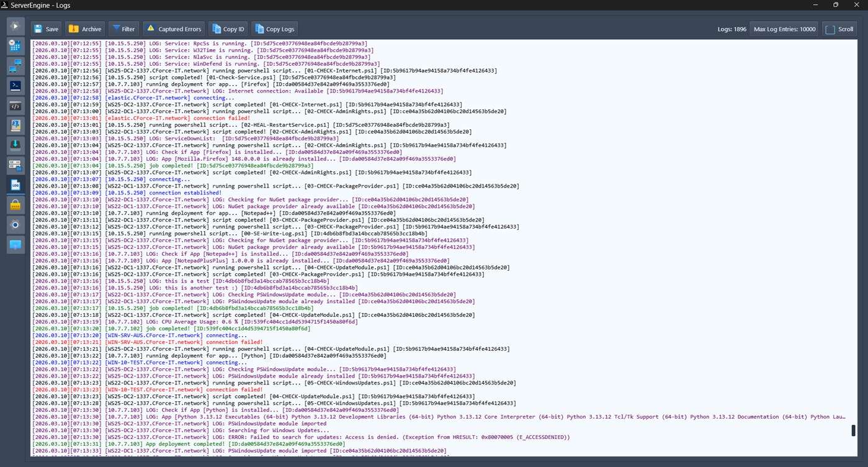Select the elastic.CForce-IT.network connecting log line
This screenshot has height=467, width=868.
coord(133,97)
